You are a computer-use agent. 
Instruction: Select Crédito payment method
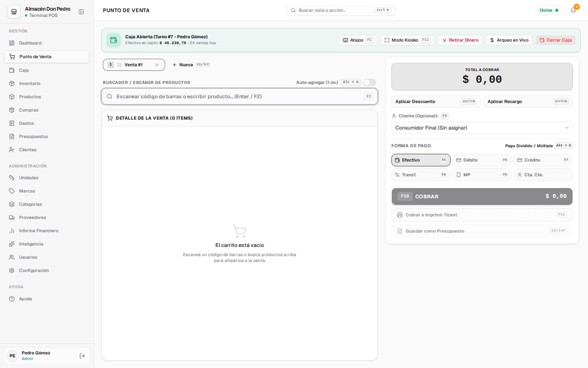point(543,160)
